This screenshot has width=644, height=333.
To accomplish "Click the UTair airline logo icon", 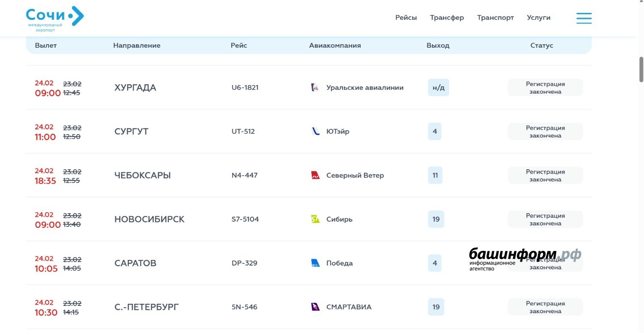I will [315, 131].
